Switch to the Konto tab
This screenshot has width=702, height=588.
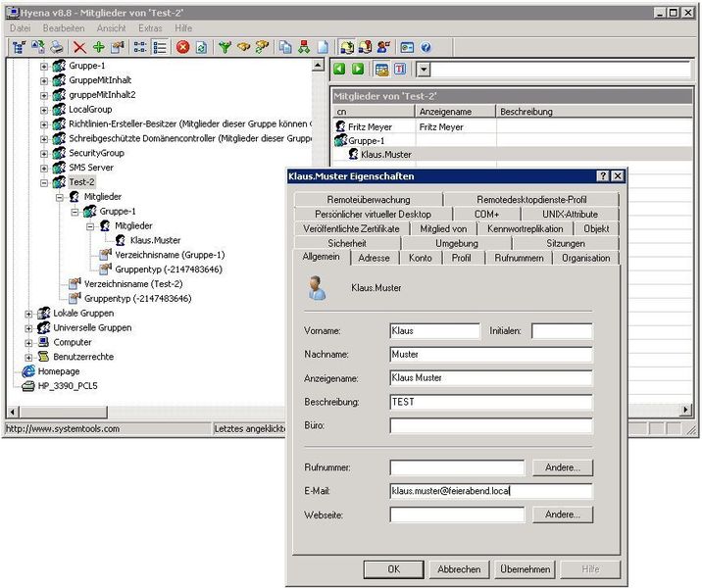click(x=420, y=258)
